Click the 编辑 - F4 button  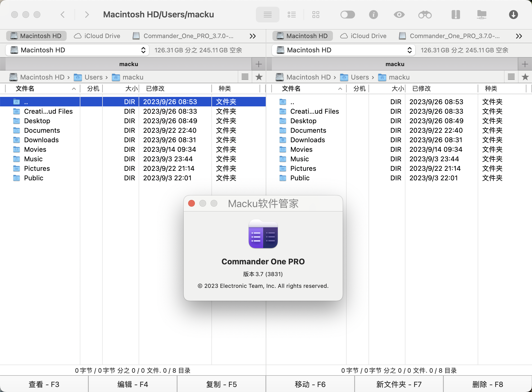point(133,384)
